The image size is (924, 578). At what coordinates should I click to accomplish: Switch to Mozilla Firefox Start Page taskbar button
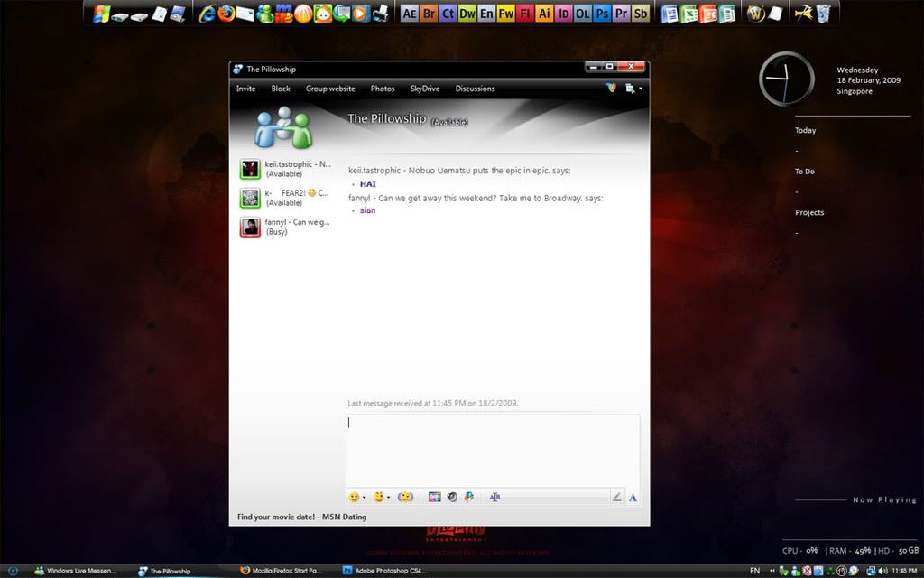click(x=281, y=571)
